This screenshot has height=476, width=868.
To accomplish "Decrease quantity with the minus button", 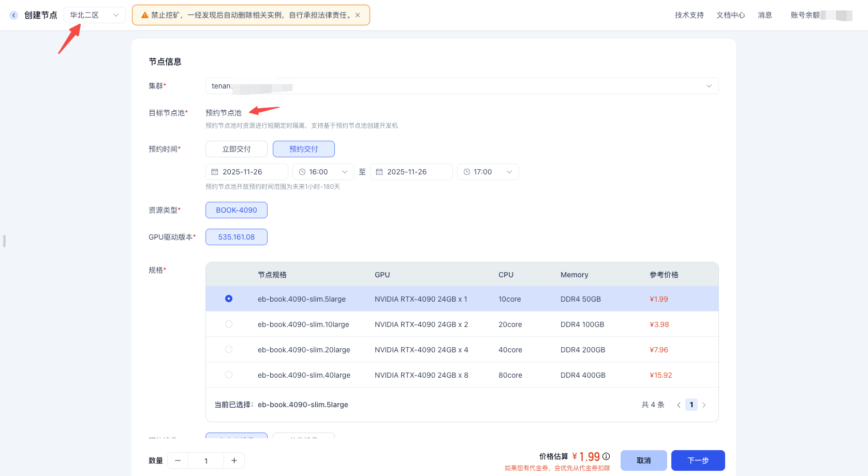I will (178, 460).
